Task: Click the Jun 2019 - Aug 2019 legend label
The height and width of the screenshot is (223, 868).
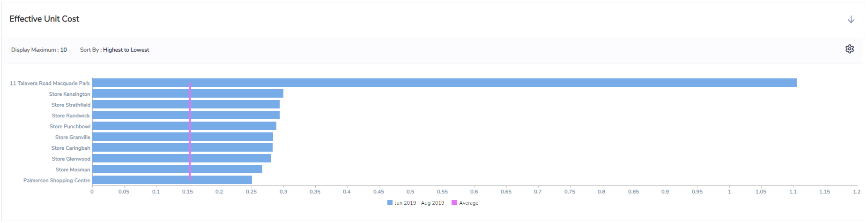Action: coord(419,203)
